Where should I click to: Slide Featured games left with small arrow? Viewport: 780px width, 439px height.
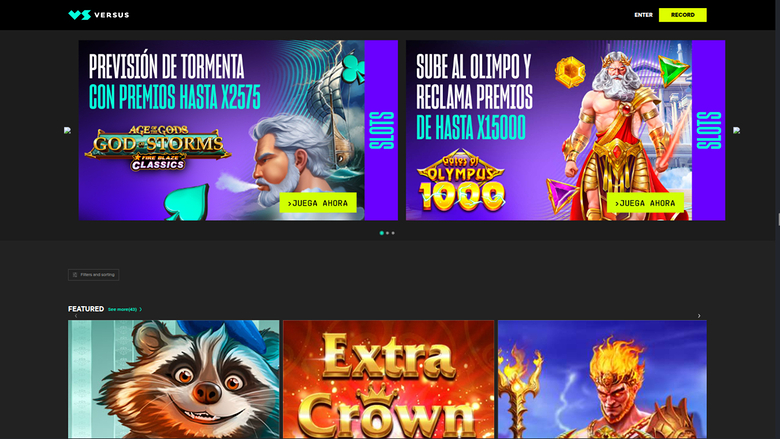click(x=76, y=316)
